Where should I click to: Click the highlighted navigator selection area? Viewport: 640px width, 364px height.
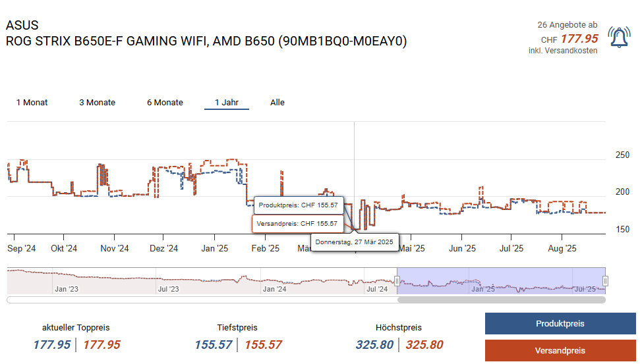[501, 281]
